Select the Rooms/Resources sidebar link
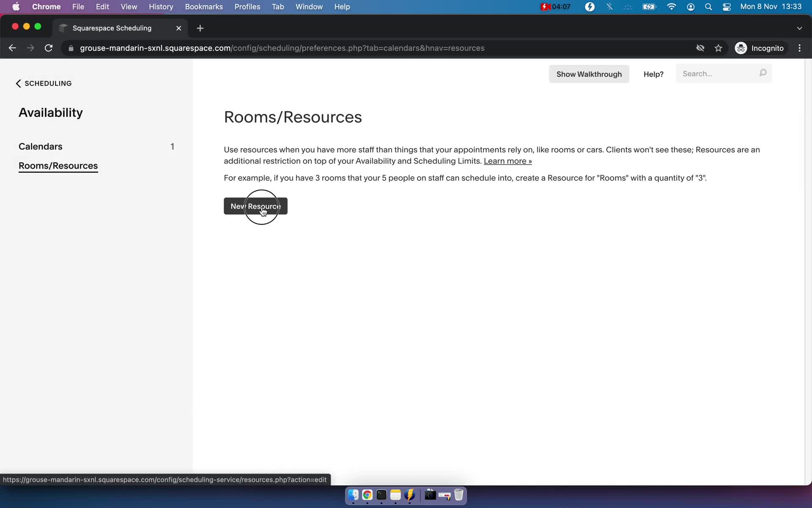812x508 pixels. pos(58,165)
